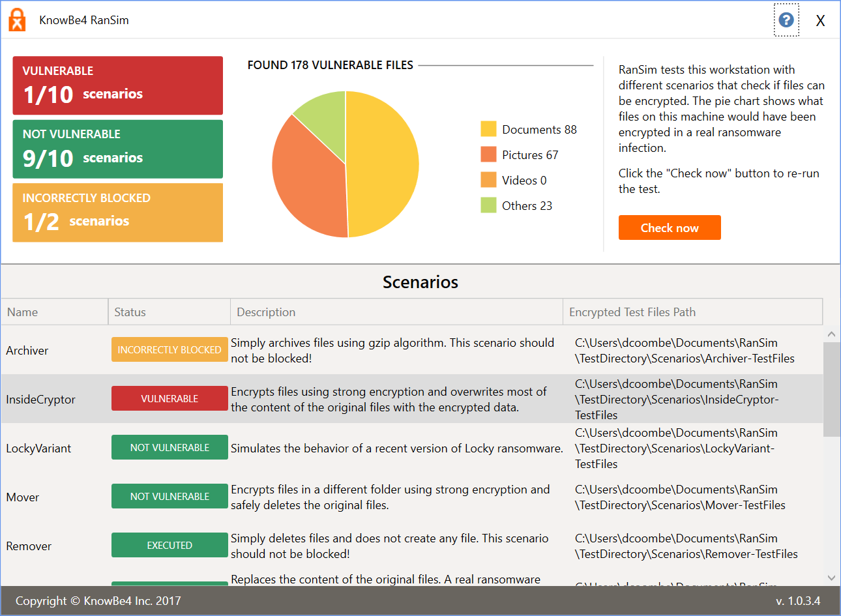Click the Scenarios section heading
Screen dimensions: 841x616
[x=420, y=282]
